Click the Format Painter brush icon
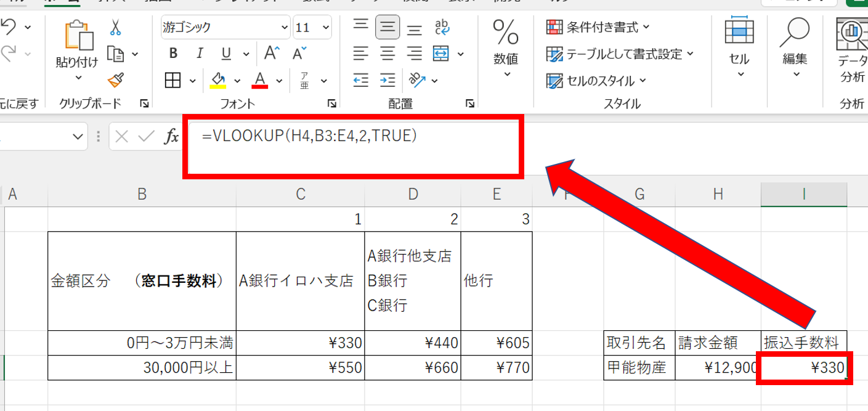 click(115, 80)
